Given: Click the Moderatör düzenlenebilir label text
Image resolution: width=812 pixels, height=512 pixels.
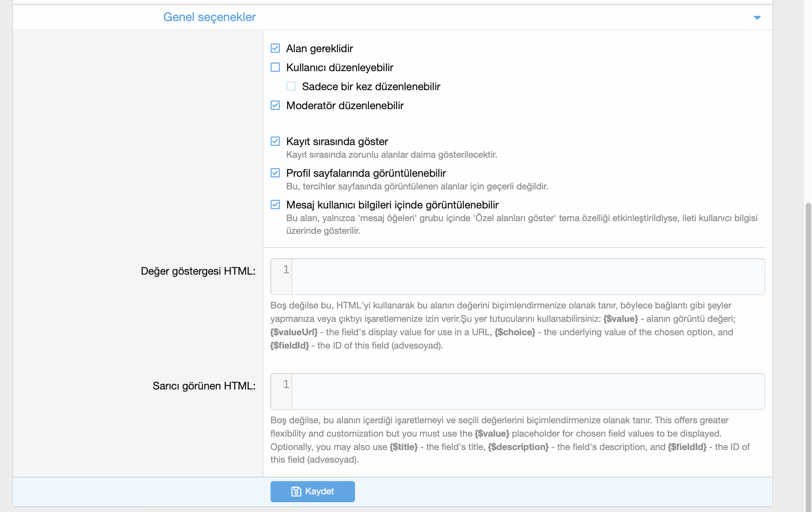Looking at the screenshot, I should pos(345,105).
